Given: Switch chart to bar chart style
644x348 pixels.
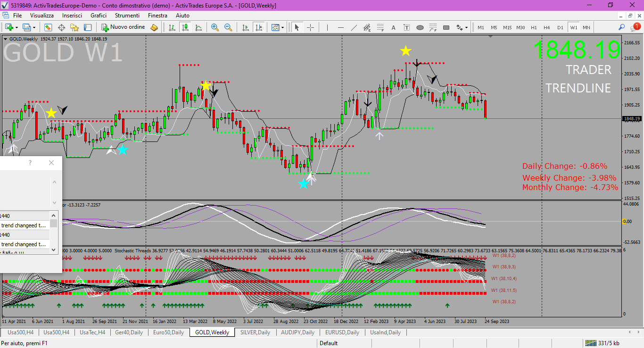Looking at the screenshot, I should (172, 27).
